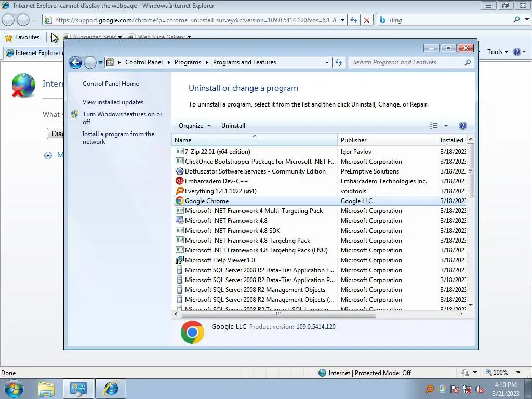Open the Organize dropdown menu
Viewport: 532px width, 399px height.
[x=195, y=126]
